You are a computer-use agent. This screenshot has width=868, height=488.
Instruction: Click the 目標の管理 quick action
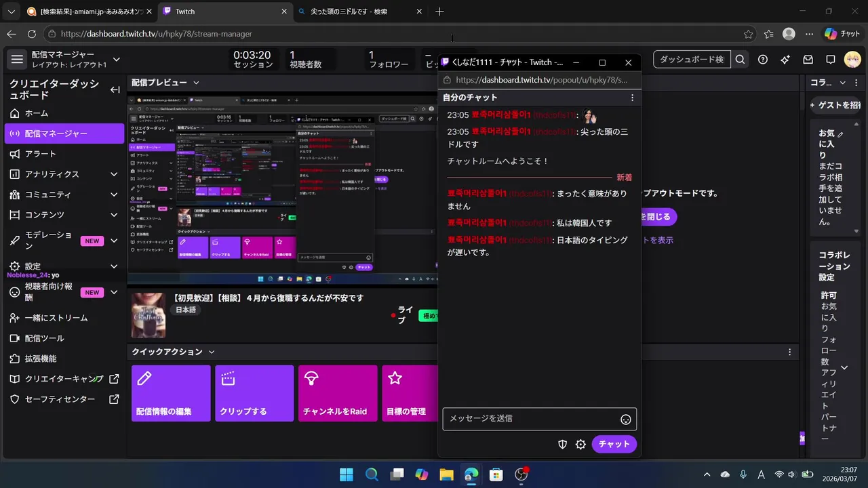coord(410,393)
